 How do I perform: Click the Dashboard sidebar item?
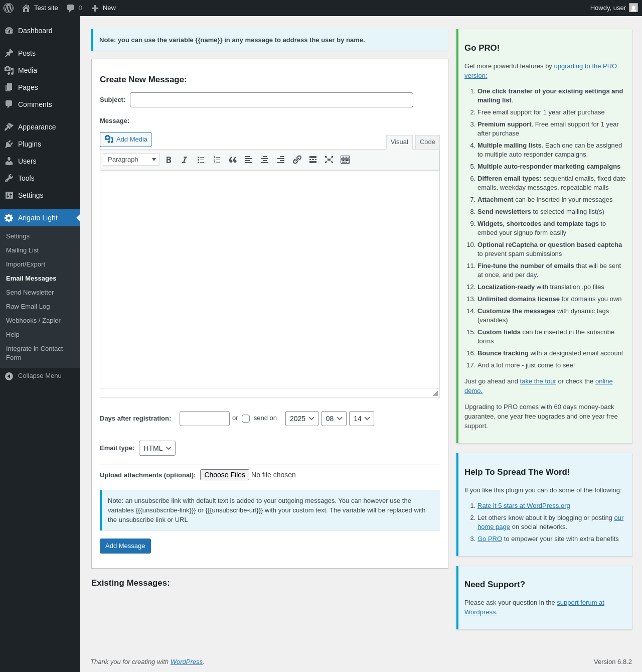(x=40, y=31)
